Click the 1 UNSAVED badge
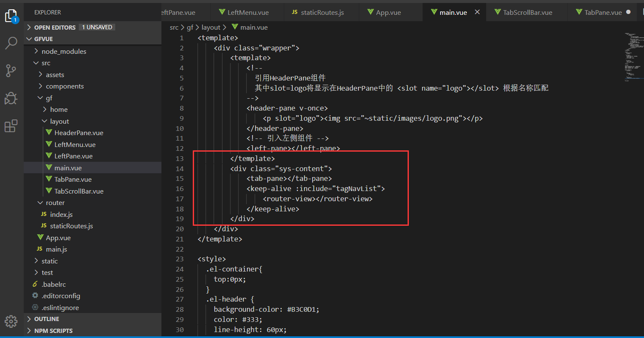The image size is (644, 338). 97,27
